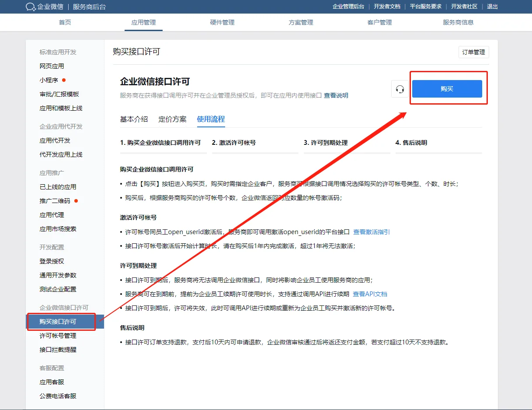532x410 pixels.
Task: Open 小程序 in sidebar
Action: [49, 80]
